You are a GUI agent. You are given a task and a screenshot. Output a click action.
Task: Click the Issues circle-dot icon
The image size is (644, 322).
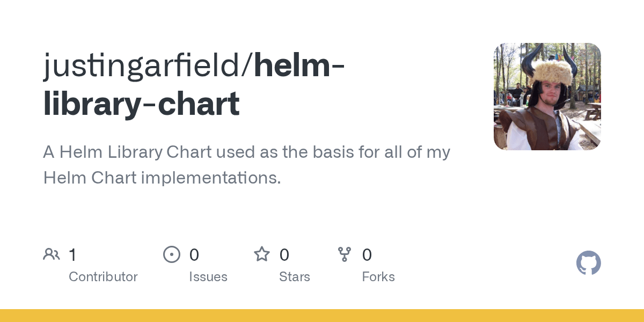pyautogui.click(x=172, y=254)
